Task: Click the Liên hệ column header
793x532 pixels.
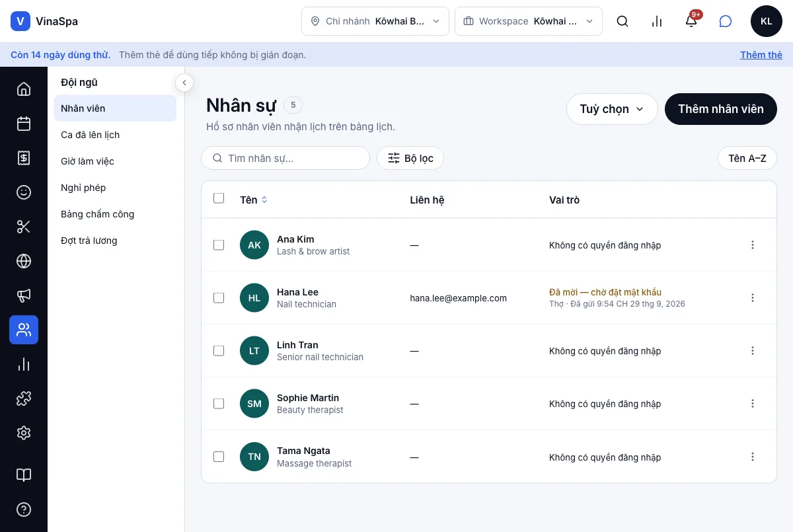Action: point(427,200)
